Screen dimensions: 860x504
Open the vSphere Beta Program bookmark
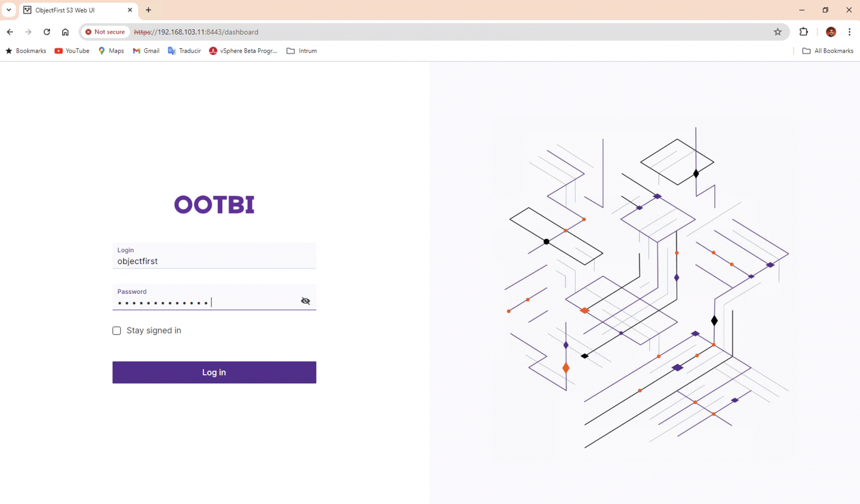(x=243, y=51)
